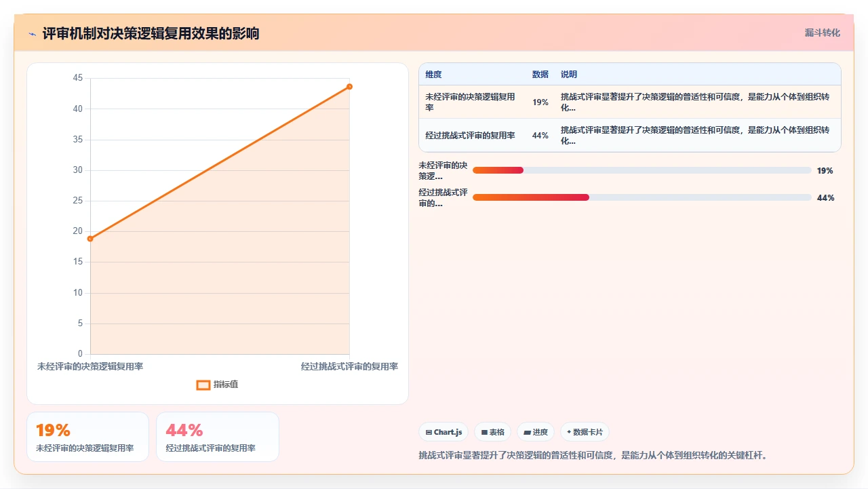Image resolution: width=868 pixels, height=489 pixels.
Task: Click the 进度 tag icon
Action: pos(527,432)
